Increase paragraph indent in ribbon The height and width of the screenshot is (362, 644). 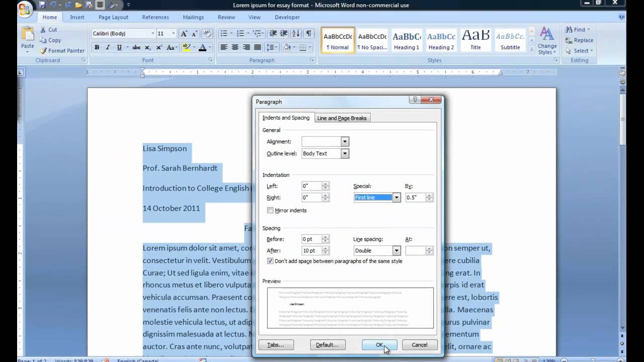284,34
